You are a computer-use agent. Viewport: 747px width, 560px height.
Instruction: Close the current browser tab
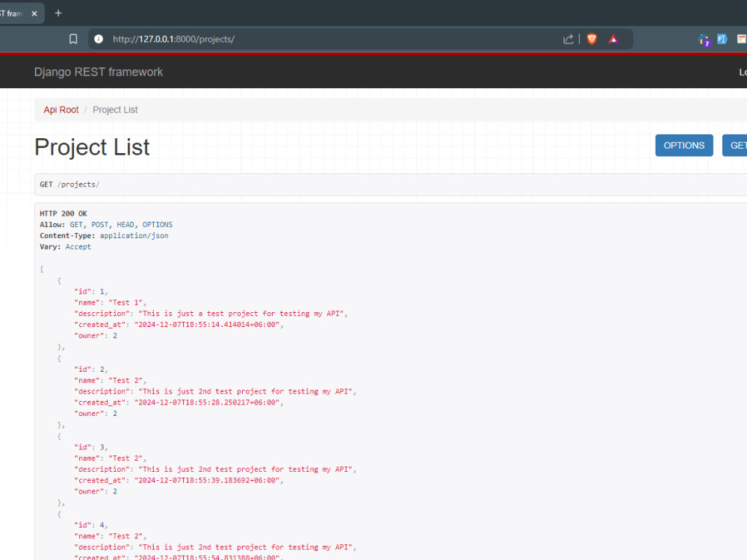pyautogui.click(x=34, y=13)
